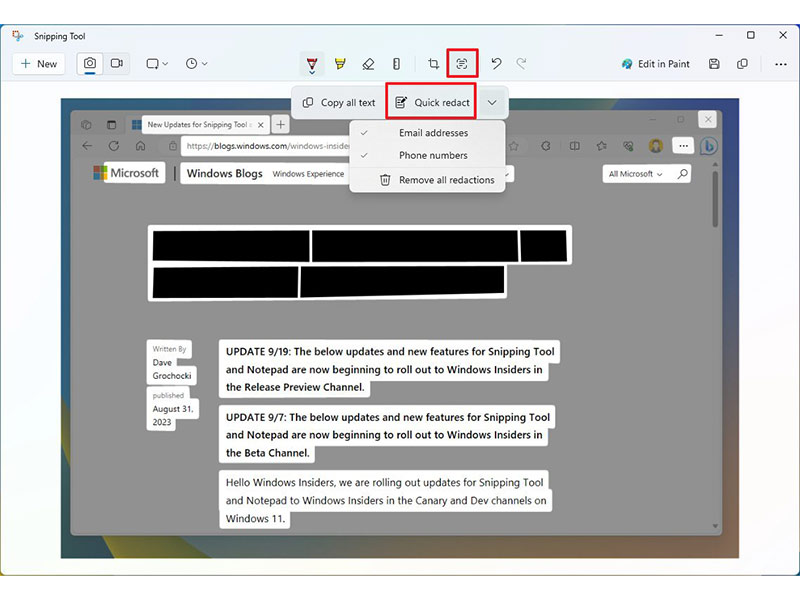800x600 pixels.
Task: Open the snip with Edit in Paint
Action: pyautogui.click(x=656, y=64)
